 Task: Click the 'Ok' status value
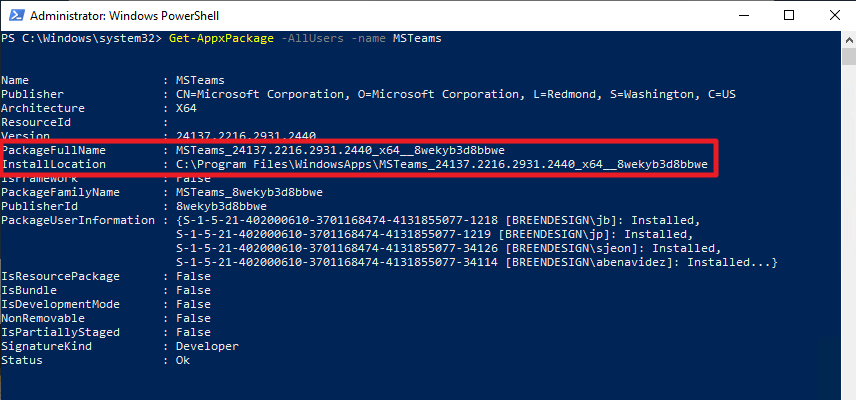tap(183, 360)
